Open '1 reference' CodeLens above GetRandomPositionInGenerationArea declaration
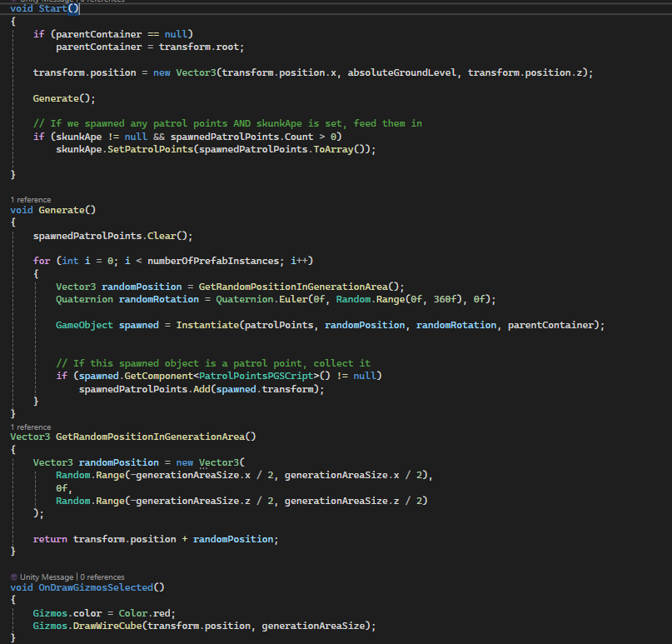The image size is (672, 644). tap(31, 427)
